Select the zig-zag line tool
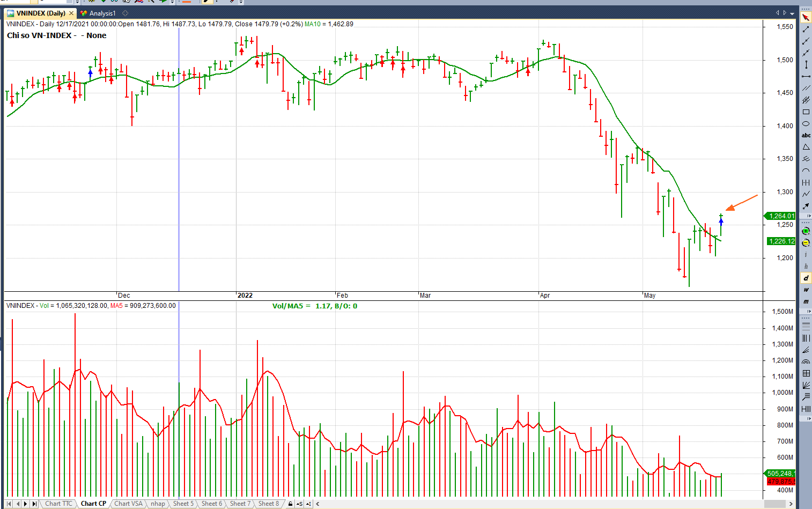This screenshot has height=509, width=812. point(806,195)
